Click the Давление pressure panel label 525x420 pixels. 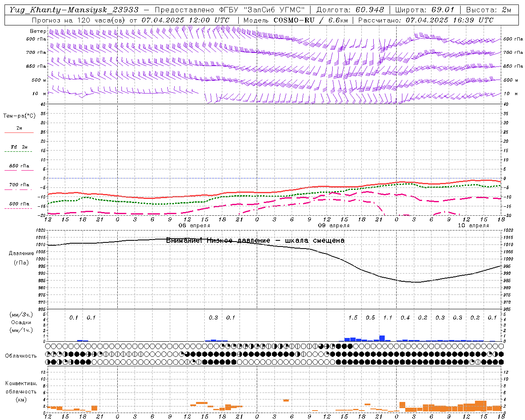21,253
